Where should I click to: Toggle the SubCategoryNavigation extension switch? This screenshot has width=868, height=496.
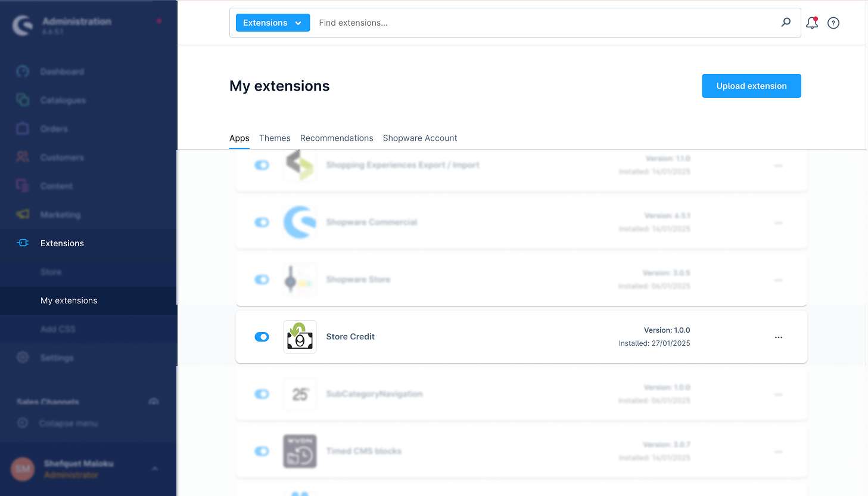click(262, 394)
